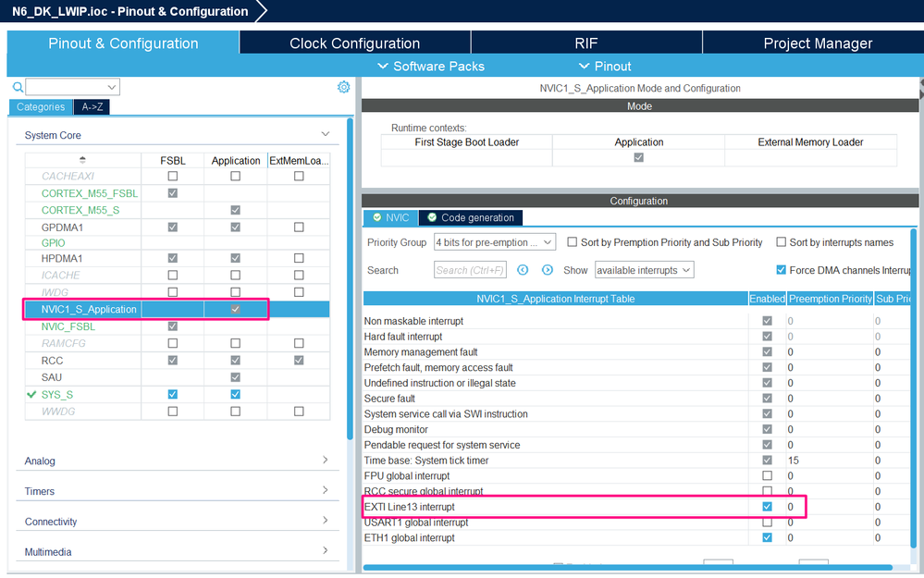The width and height of the screenshot is (924, 578).
Task: Click the categories panel vertical scrollbar
Action: coord(350,278)
